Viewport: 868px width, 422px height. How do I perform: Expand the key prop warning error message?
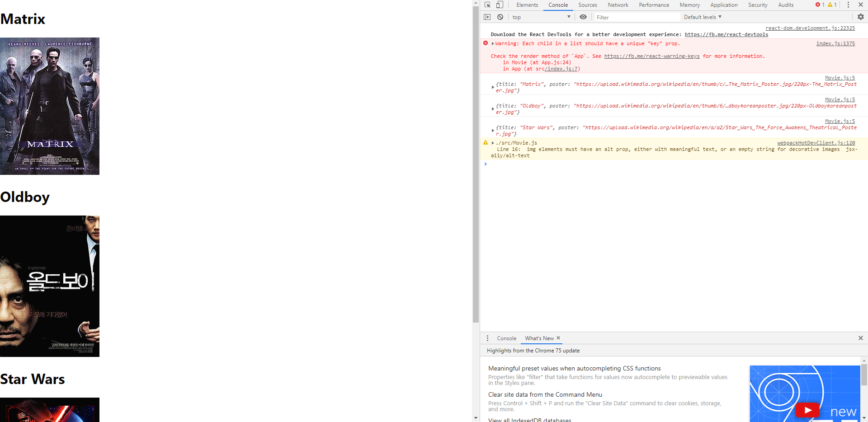tap(493, 44)
